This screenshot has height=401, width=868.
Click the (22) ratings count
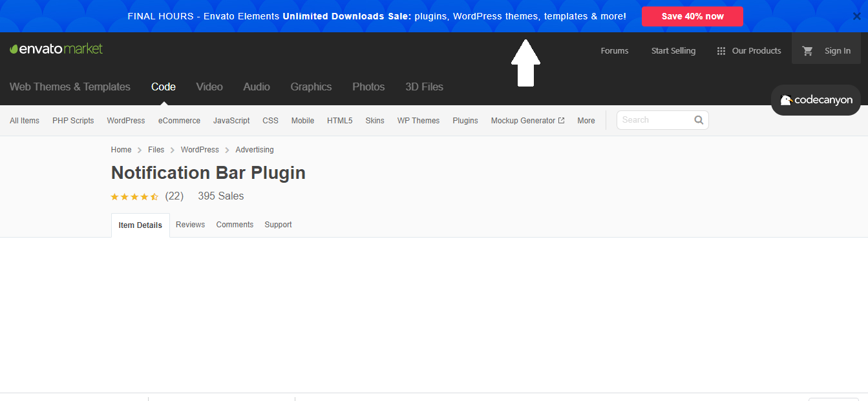pos(175,196)
